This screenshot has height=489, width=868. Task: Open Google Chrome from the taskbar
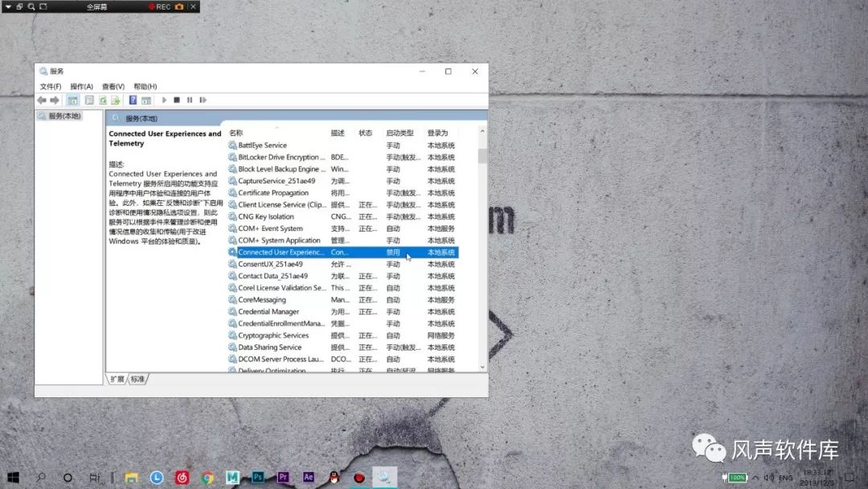(x=207, y=477)
